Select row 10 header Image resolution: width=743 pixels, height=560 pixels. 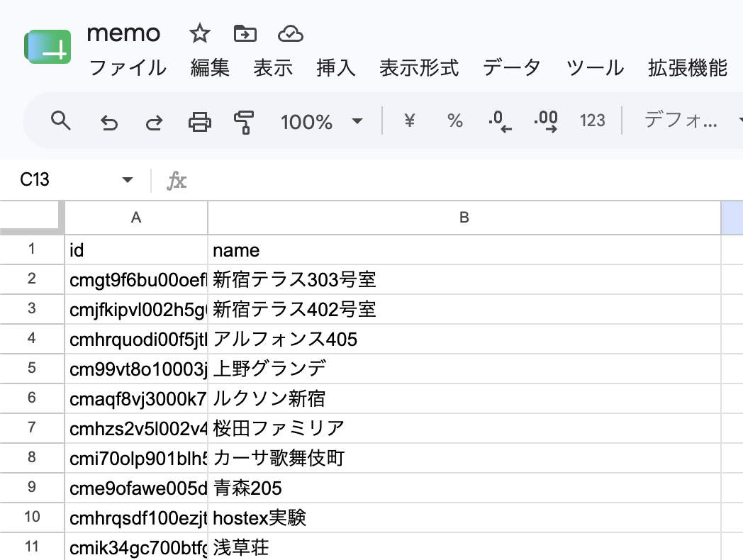32,517
